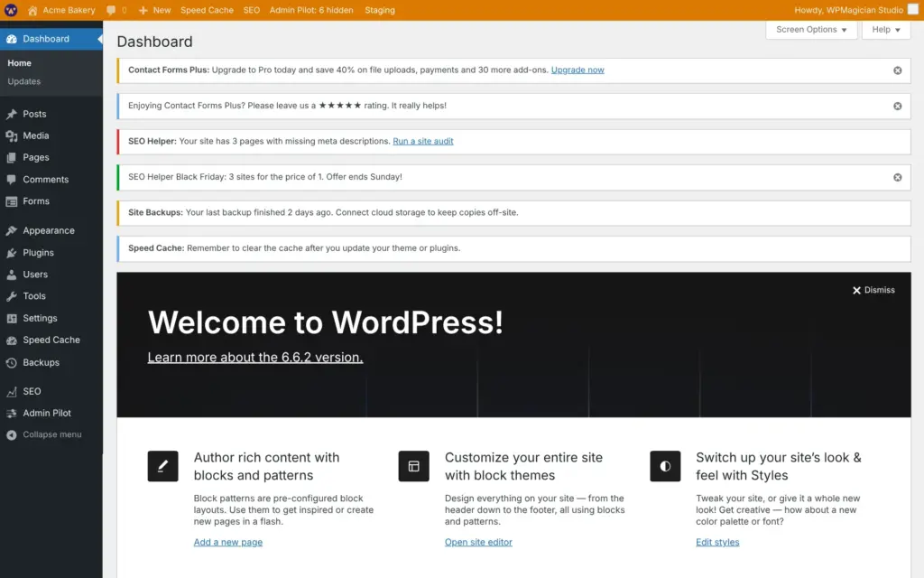924x578 pixels.
Task: Dismiss the Contact Forms Plus upgrade notice
Action: coord(898,70)
